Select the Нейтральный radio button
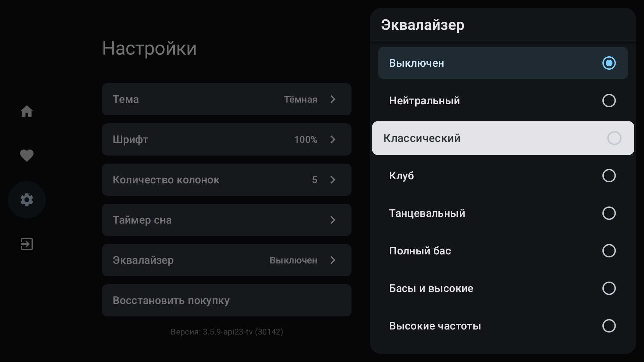The height and width of the screenshot is (362, 644). [609, 101]
